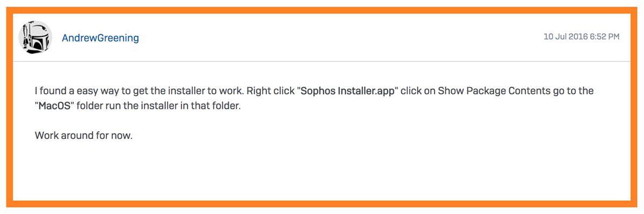Click the bottom edge of the orange highlight border
Image resolution: width=644 pixels, height=214 pixels.
click(322, 204)
